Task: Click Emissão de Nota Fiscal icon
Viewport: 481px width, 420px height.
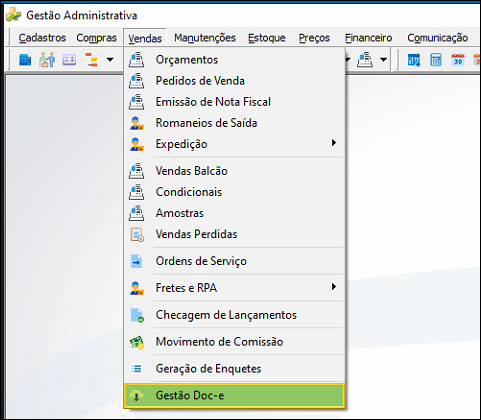Action: tap(137, 102)
